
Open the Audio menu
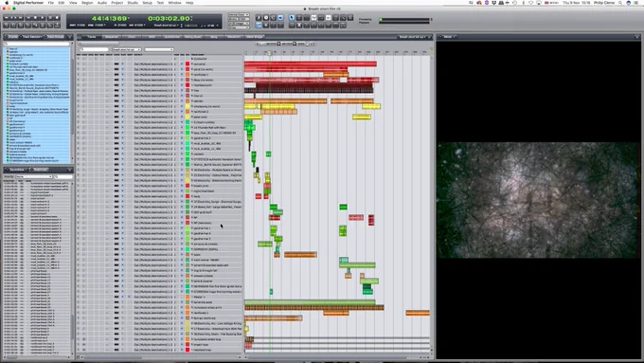(102, 3)
